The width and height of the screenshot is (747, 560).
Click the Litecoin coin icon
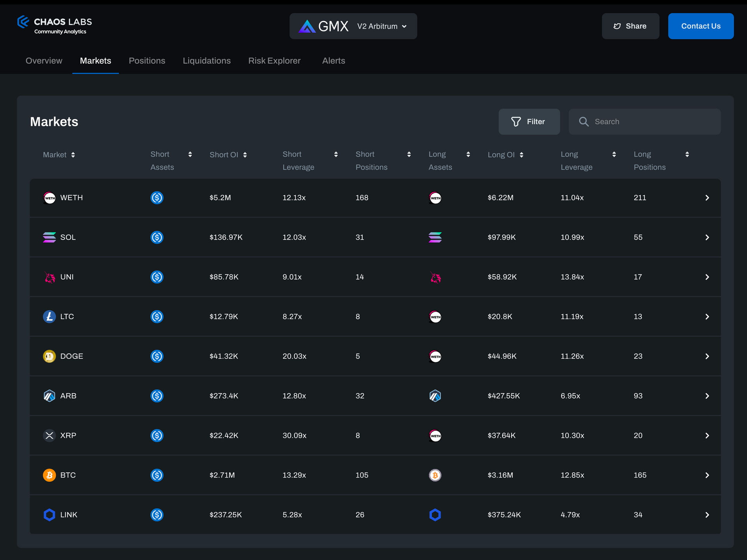tap(49, 317)
